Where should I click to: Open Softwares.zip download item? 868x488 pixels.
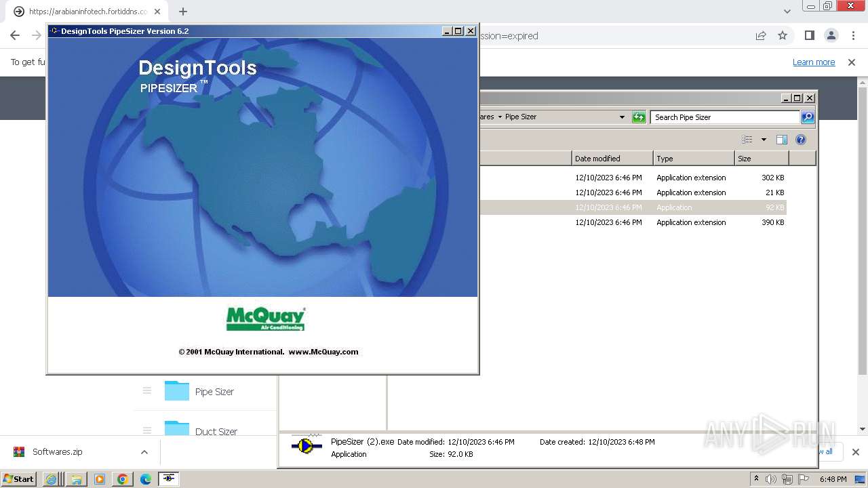[58, 452]
